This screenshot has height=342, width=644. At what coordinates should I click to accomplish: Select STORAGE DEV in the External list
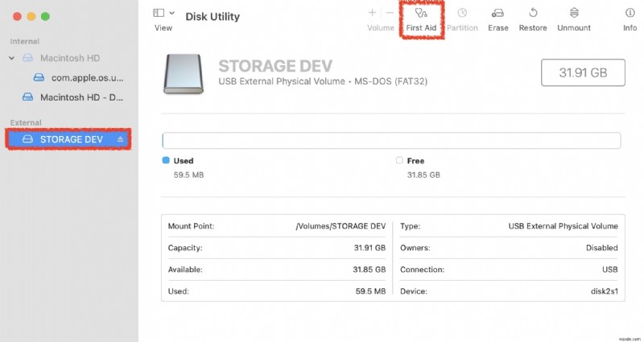click(x=68, y=139)
